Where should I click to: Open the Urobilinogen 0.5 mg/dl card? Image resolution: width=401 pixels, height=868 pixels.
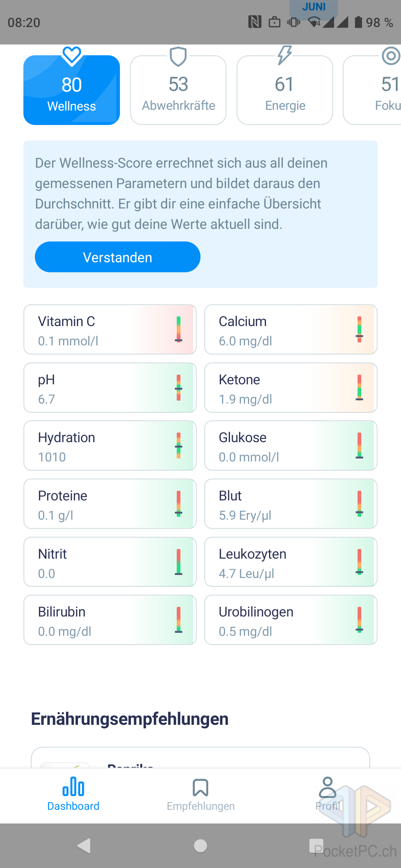click(x=291, y=620)
